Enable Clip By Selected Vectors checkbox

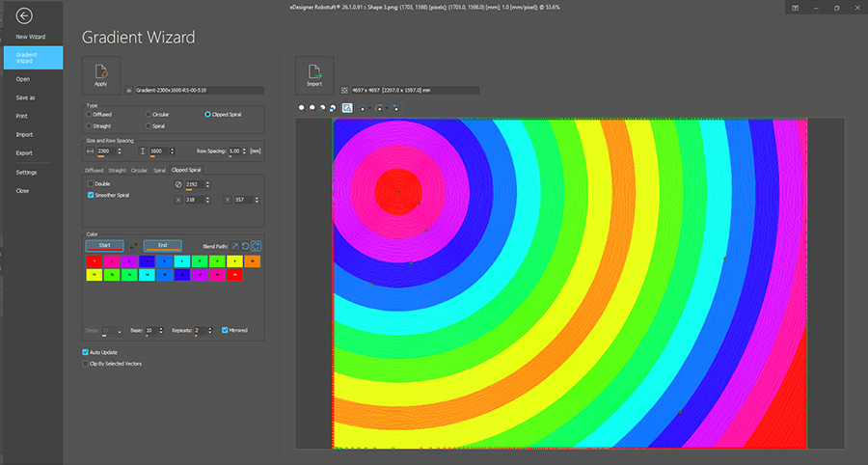click(x=85, y=364)
